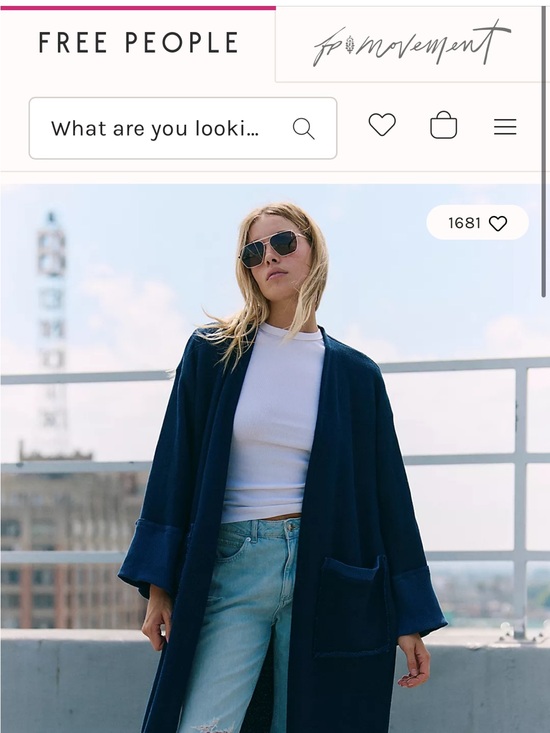The height and width of the screenshot is (733, 550).
Task: Switch to the FP Movement tab
Action: click(x=412, y=44)
